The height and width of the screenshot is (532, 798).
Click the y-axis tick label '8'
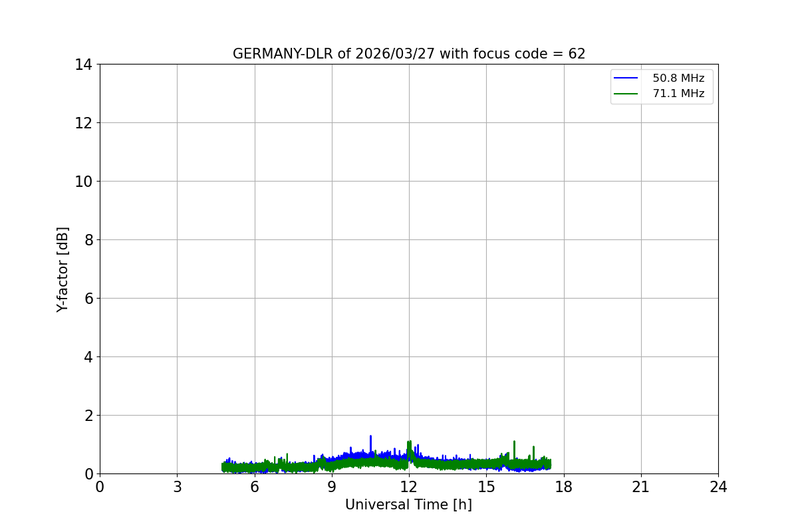88,240
